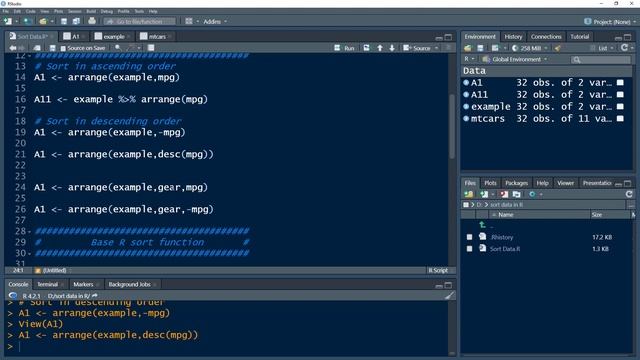The height and width of the screenshot is (360, 640).
Task: Open recent files dropdown arrow
Action: pos(51,21)
